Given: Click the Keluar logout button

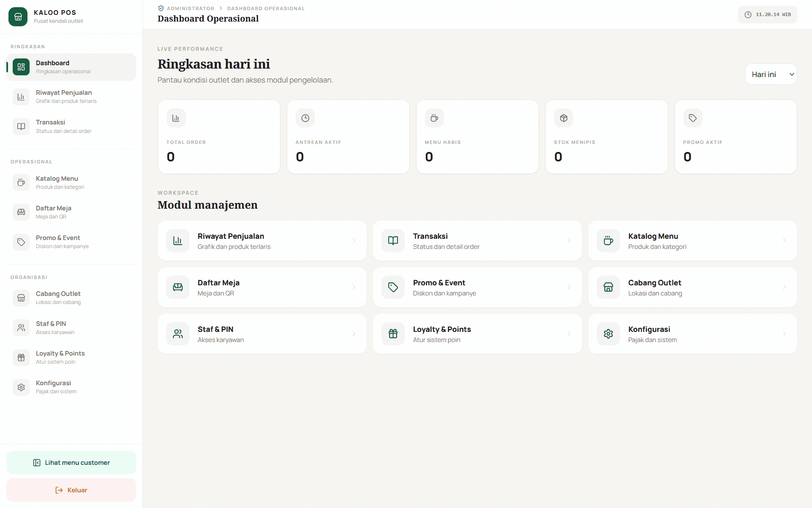Looking at the screenshot, I should point(71,490).
